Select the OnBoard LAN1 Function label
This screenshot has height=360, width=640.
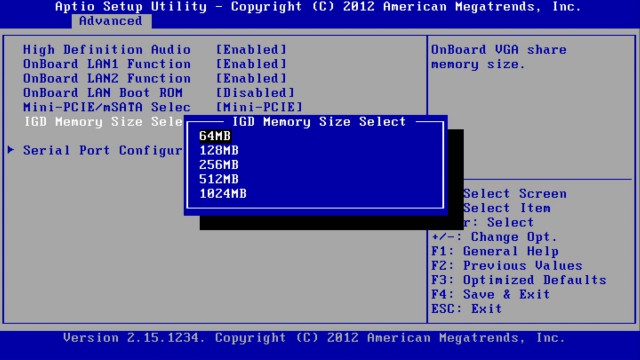107,64
